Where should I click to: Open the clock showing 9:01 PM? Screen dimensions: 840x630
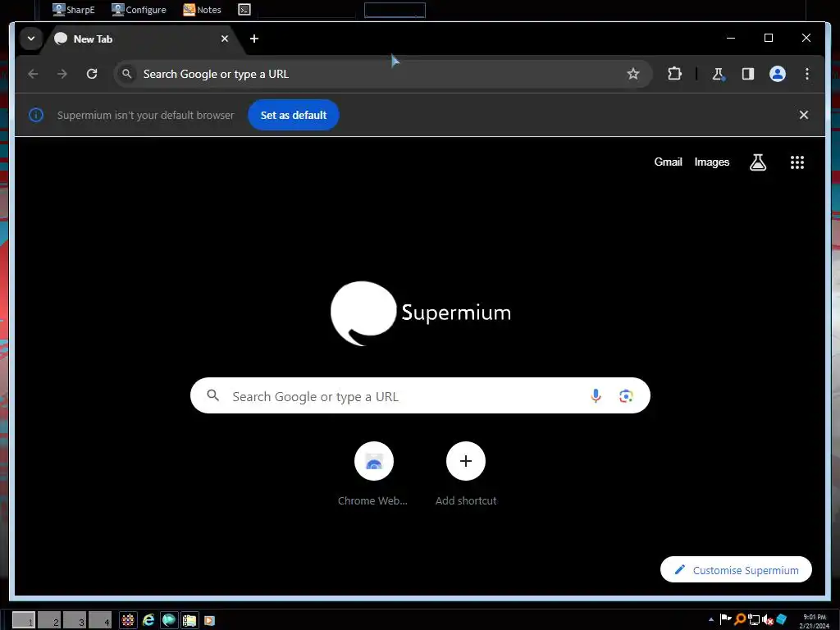point(815,621)
